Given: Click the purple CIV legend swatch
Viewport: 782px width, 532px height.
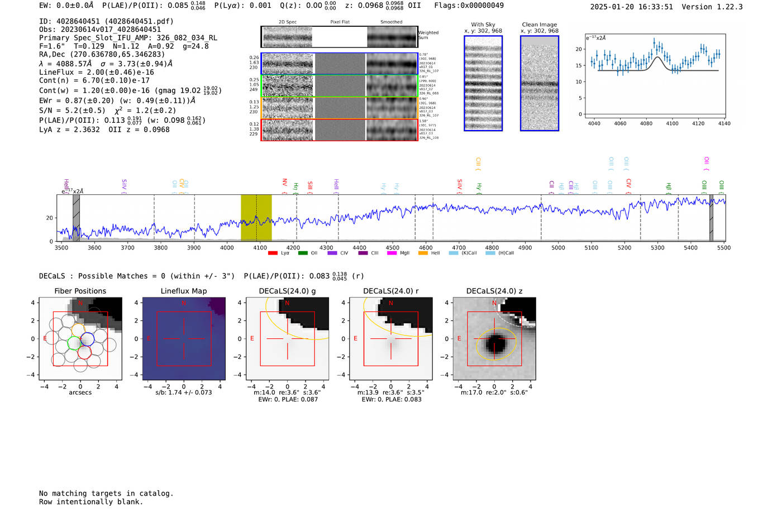Looking at the screenshot, I should tap(332, 253).
